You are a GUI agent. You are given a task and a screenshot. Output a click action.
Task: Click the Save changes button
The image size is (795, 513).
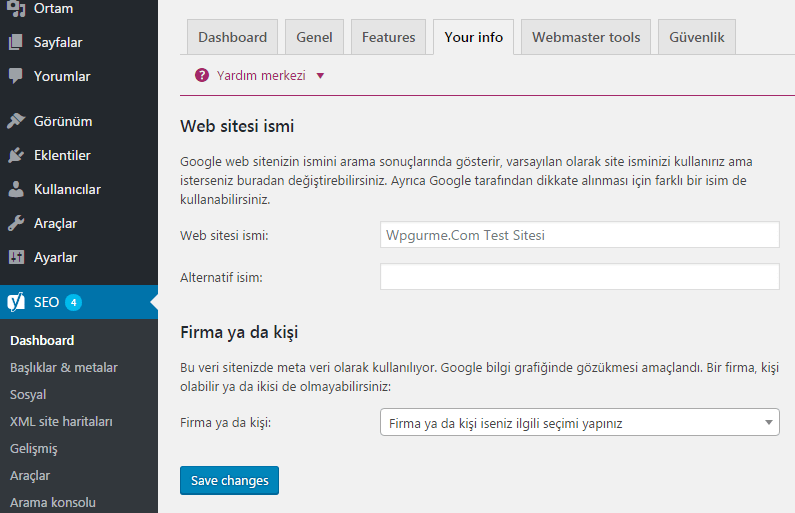229,481
